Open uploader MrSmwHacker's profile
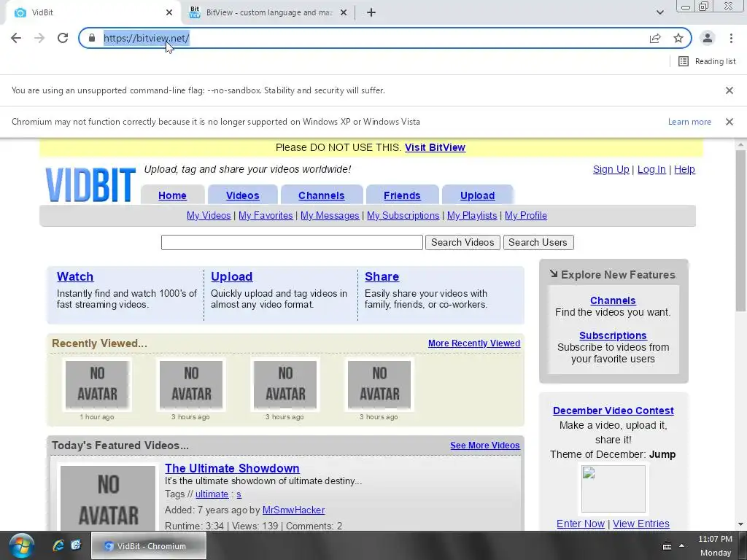The width and height of the screenshot is (747, 560). click(x=293, y=510)
